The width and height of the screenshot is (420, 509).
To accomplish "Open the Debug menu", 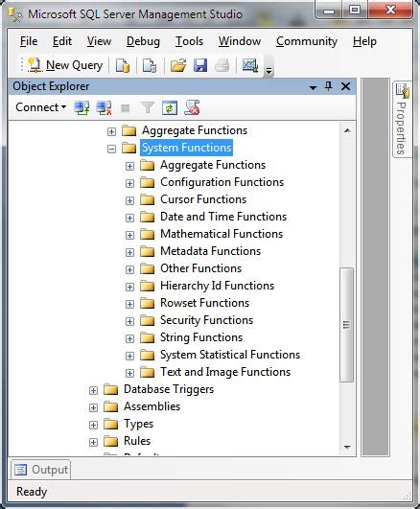I will 143,41.
